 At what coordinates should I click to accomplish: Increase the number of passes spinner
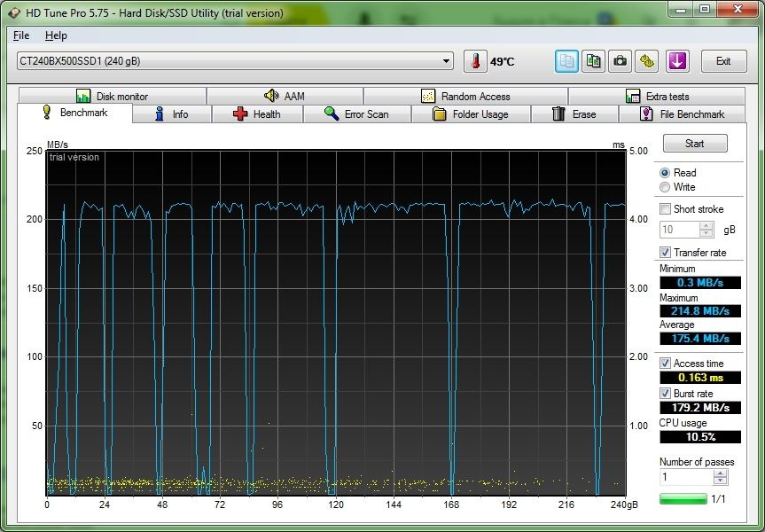tap(721, 473)
